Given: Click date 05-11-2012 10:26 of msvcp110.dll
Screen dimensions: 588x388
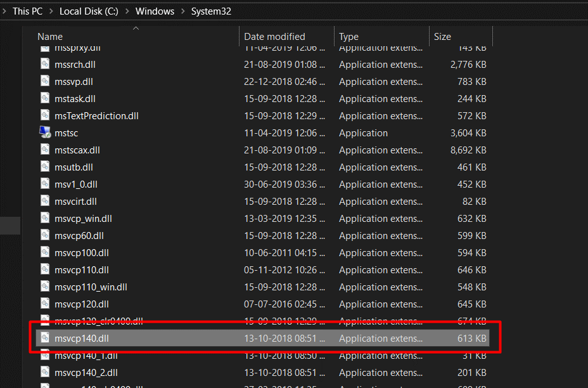Looking at the screenshot, I should coord(284,270).
